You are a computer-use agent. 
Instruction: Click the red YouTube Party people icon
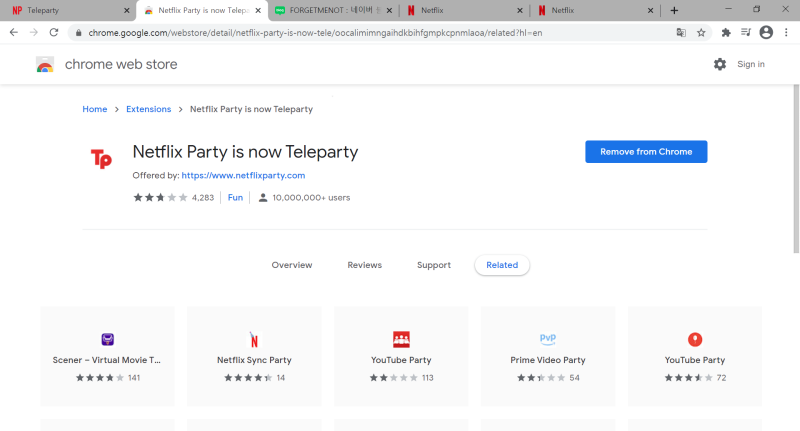[401, 339]
